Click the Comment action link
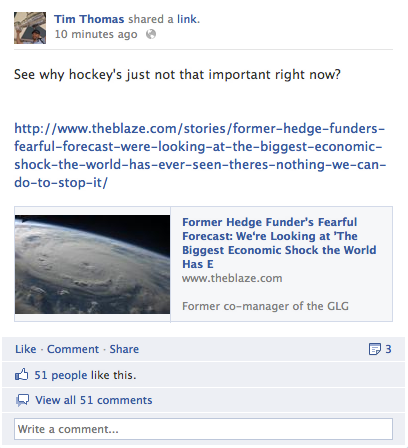Viewport: 408px width, 448px height. 73,349
